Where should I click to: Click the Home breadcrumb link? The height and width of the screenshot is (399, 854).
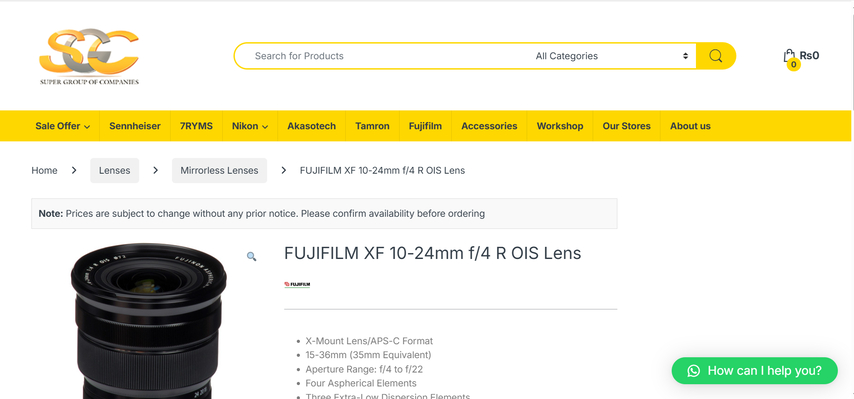(x=44, y=170)
